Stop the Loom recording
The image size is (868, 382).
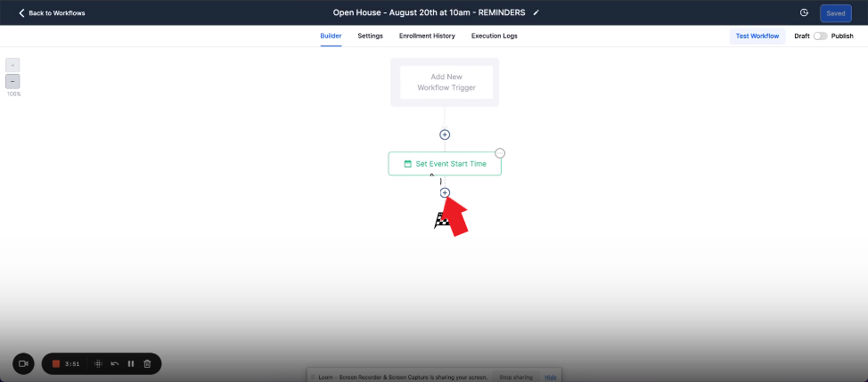(56, 364)
